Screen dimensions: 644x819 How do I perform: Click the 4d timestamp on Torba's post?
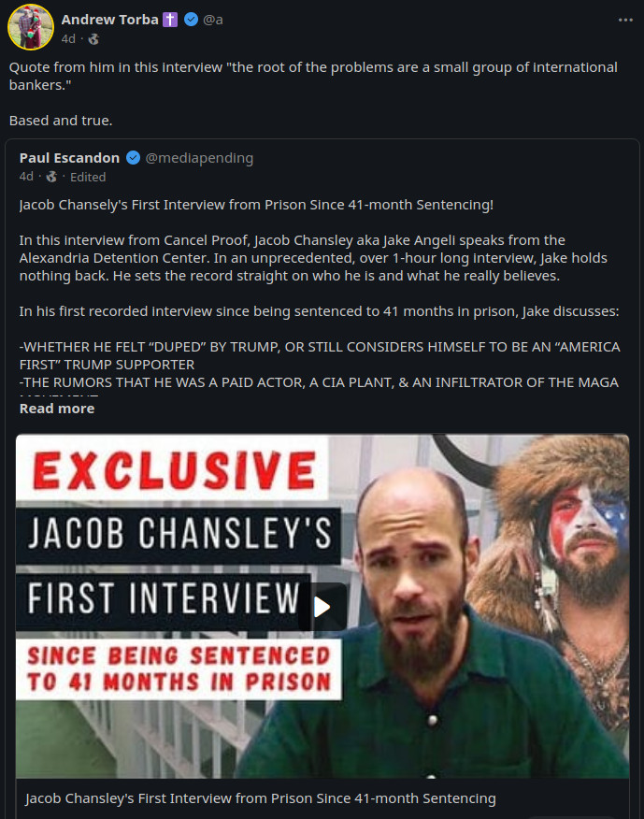click(68, 39)
